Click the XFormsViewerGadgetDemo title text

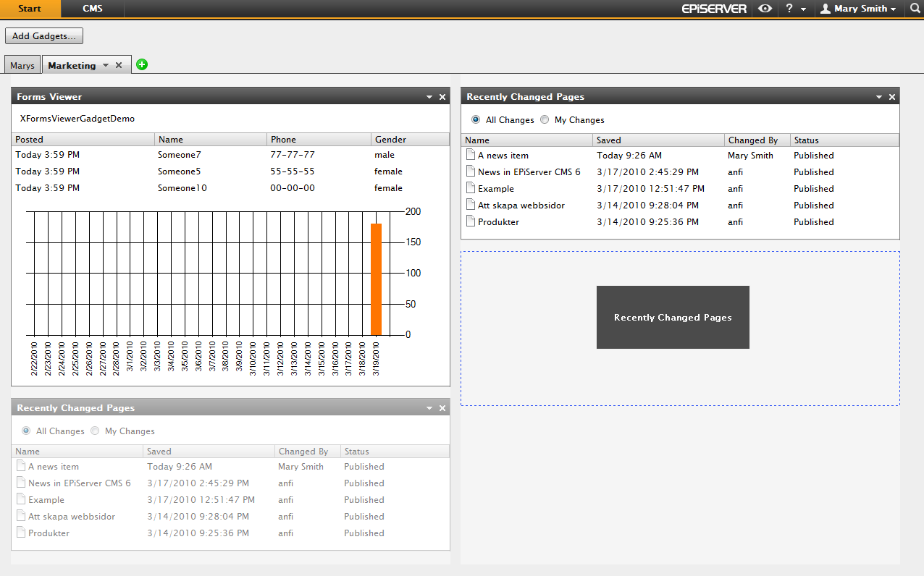click(x=77, y=119)
